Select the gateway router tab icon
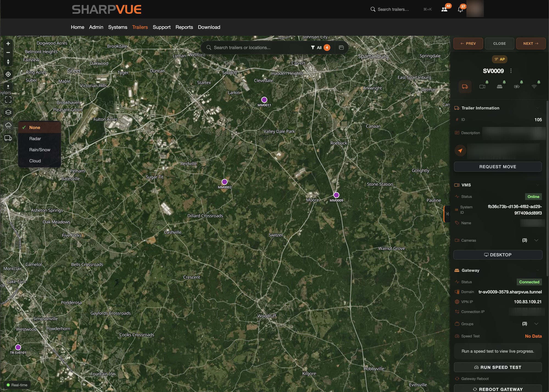The width and height of the screenshot is (549, 392). 500,87
